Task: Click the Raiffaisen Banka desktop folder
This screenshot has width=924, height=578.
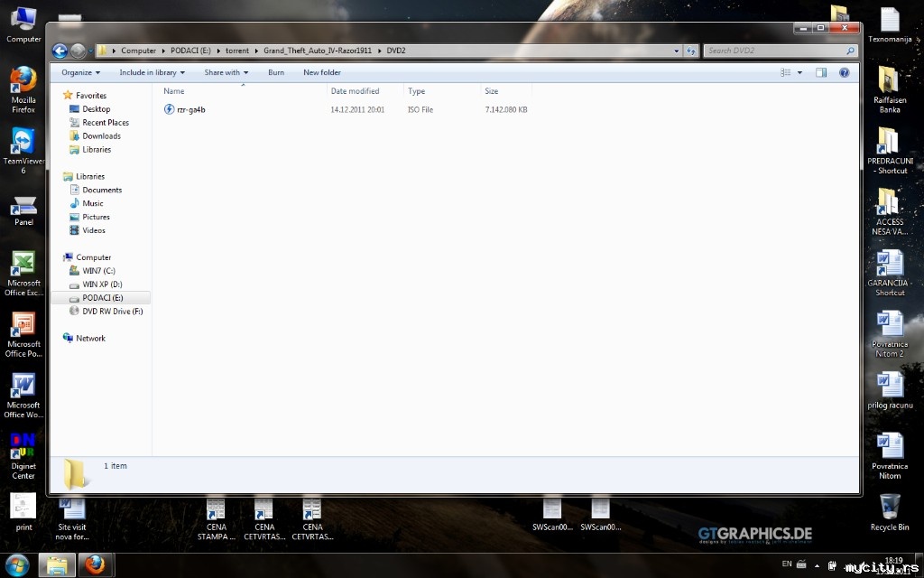Action: [890, 89]
